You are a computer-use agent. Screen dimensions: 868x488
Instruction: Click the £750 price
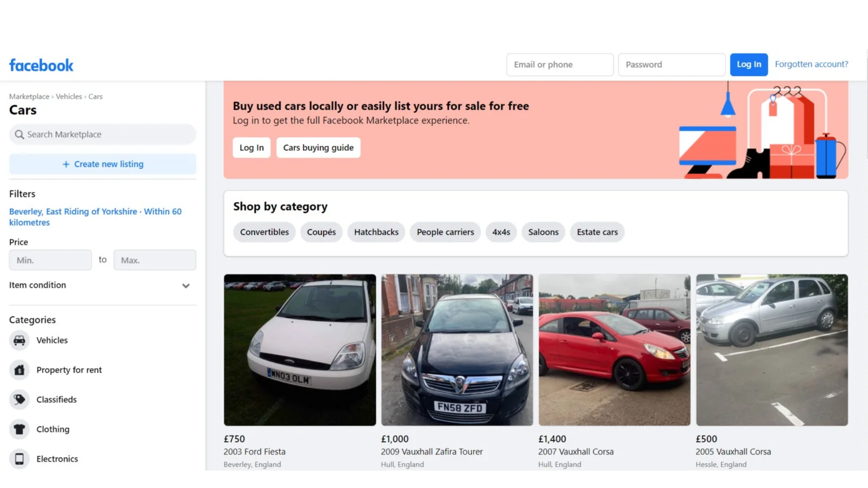pos(234,439)
